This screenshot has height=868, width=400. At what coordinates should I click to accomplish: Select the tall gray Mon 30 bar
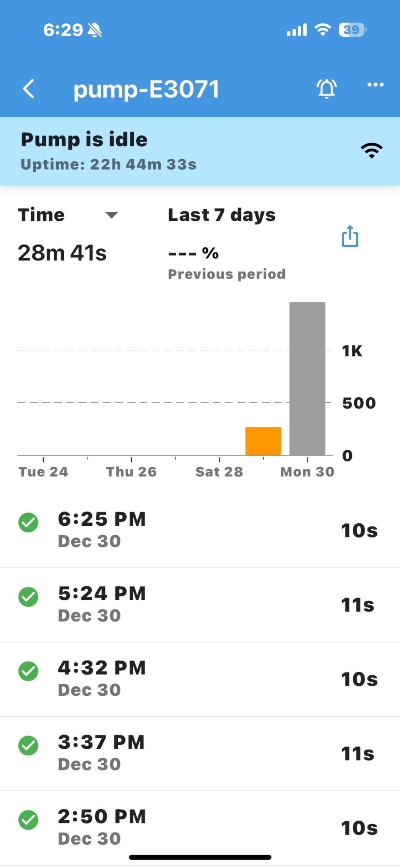[307, 379]
